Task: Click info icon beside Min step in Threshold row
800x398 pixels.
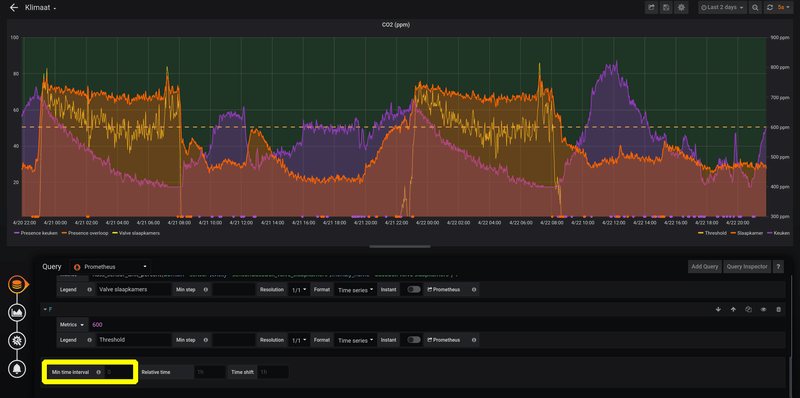Action: [206, 340]
